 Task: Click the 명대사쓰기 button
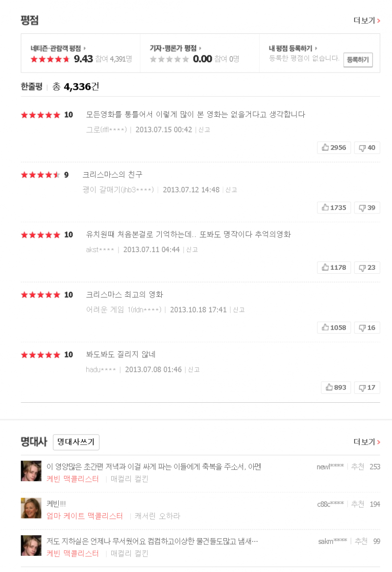pyautogui.click(x=76, y=442)
